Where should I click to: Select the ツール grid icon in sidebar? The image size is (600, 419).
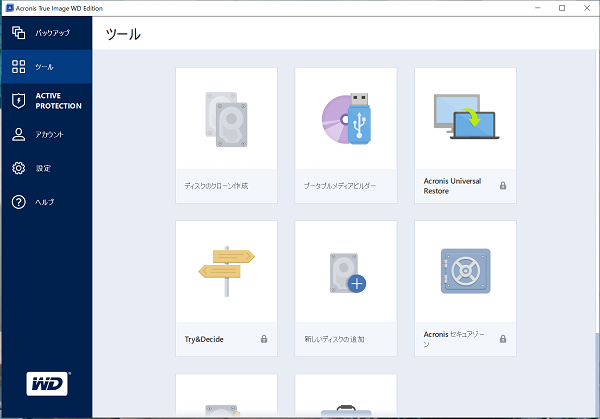coord(18,67)
